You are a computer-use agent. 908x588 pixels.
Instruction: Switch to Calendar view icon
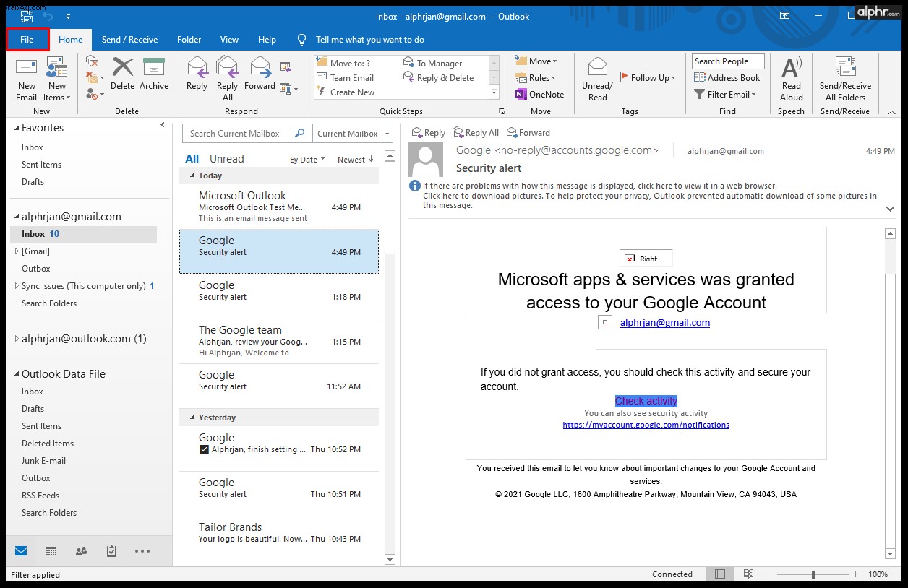click(x=51, y=551)
